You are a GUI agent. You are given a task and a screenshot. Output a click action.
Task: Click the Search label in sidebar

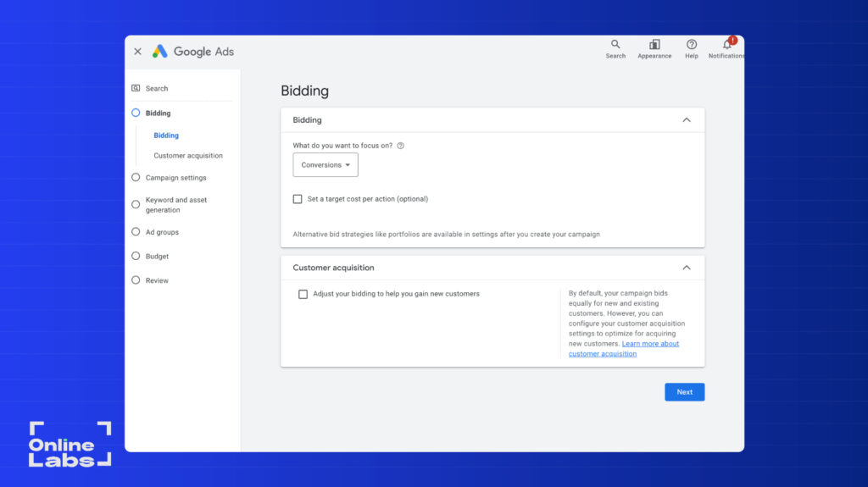coord(157,89)
